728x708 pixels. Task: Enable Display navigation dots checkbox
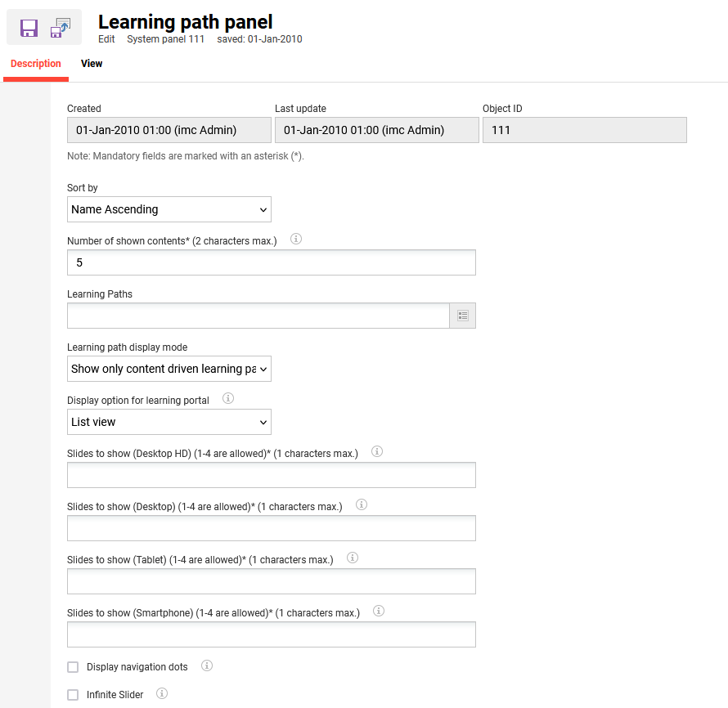(73, 667)
